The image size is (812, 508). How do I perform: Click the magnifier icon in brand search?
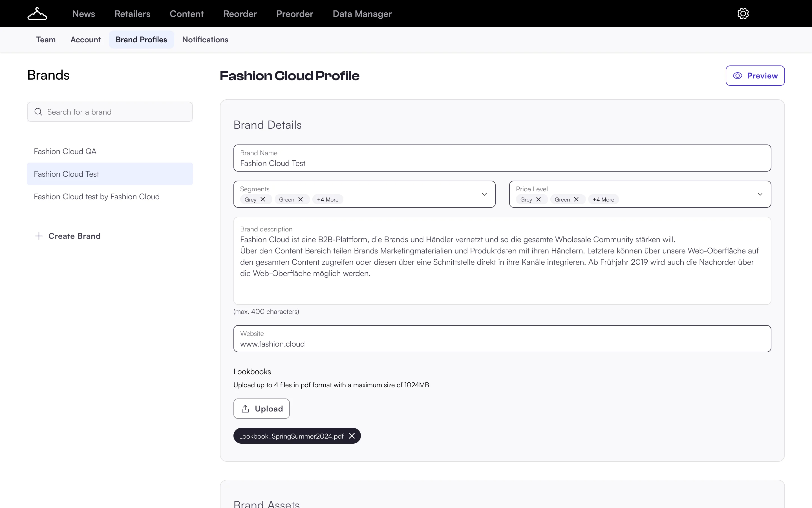click(38, 112)
